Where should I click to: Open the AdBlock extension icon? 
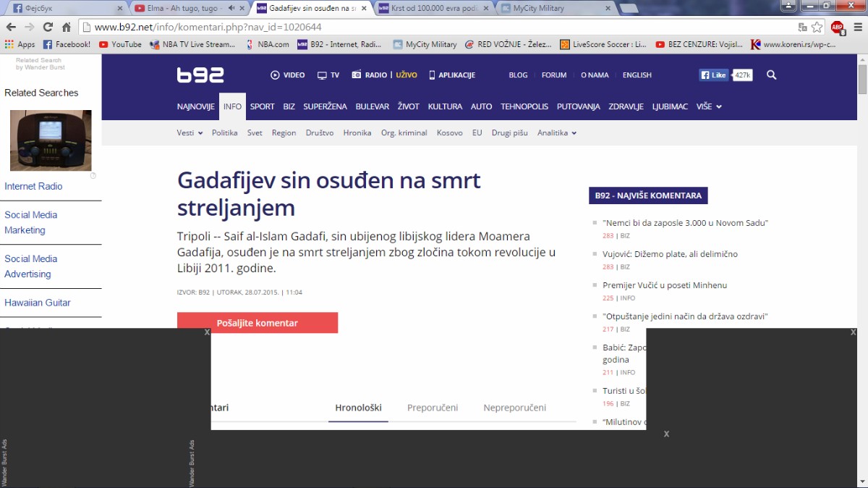[838, 28]
